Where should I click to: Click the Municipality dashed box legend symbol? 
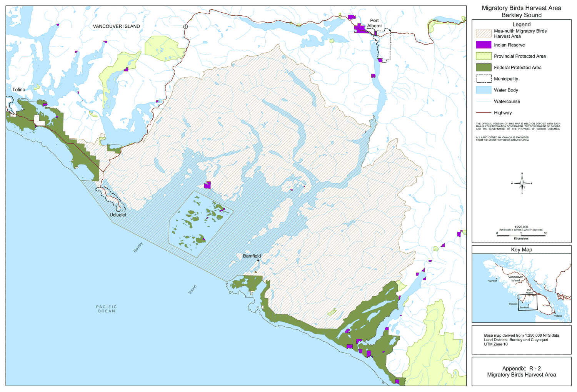coord(484,79)
